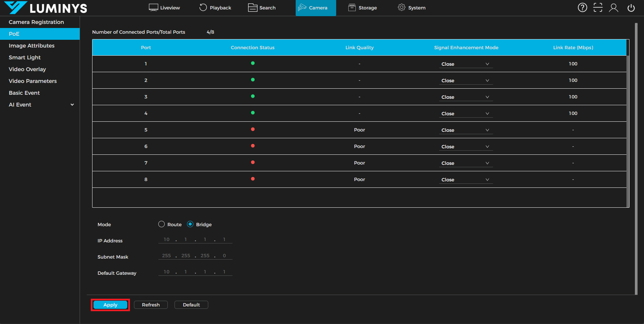Click the help question mark icon

582,7
